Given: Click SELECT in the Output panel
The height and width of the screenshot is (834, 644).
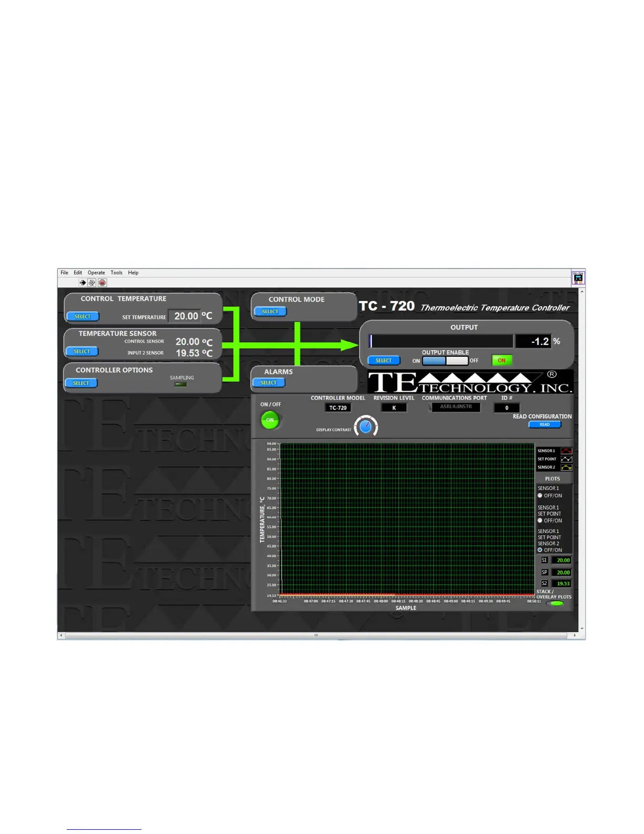Looking at the screenshot, I should 384,361.
